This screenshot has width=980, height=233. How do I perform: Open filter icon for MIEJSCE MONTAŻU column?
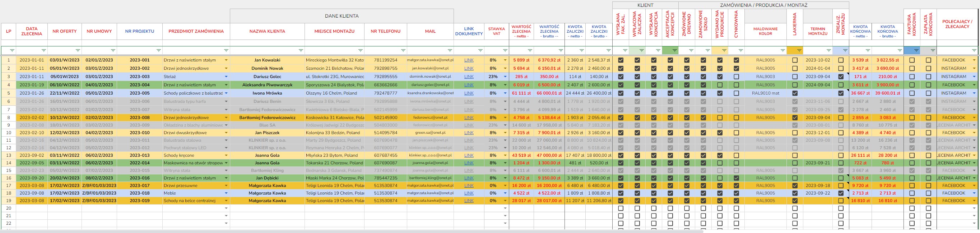click(x=361, y=50)
